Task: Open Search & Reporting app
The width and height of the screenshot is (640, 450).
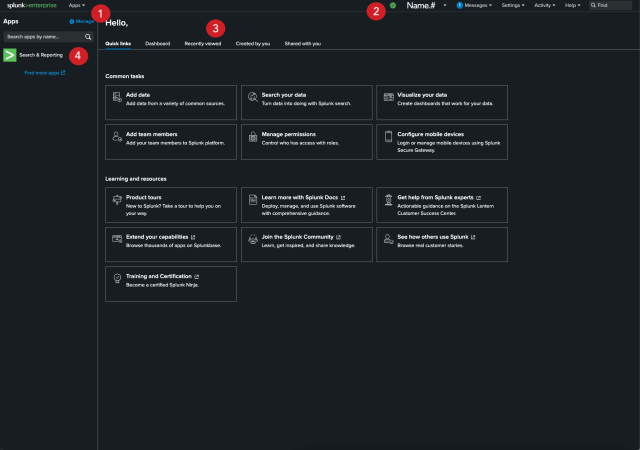Action: pyautogui.click(x=41, y=55)
